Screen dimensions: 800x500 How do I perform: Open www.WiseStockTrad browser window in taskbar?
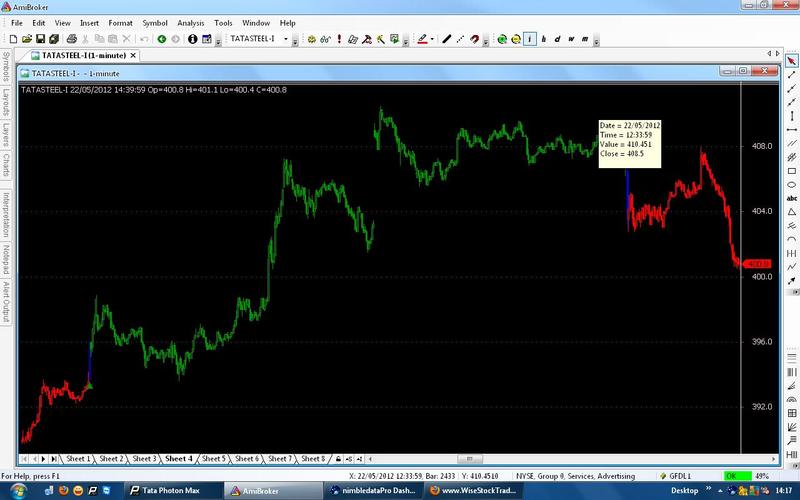(474, 490)
